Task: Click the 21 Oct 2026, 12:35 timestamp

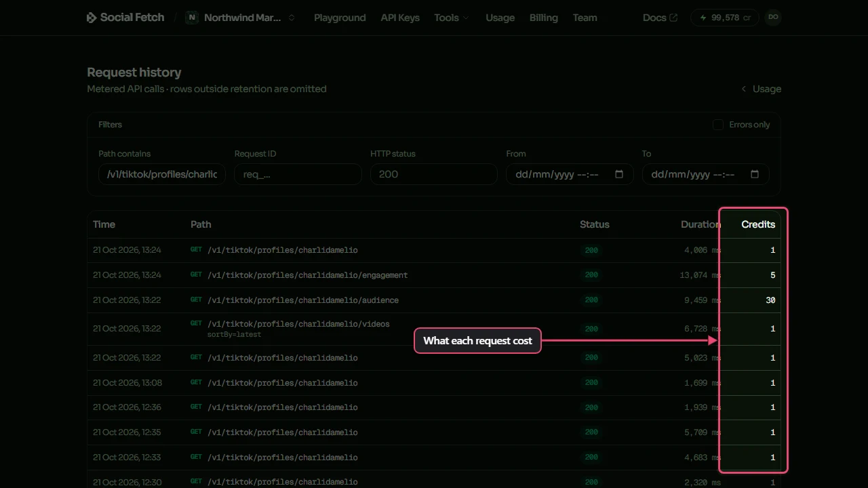Action: (x=127, y=432)
